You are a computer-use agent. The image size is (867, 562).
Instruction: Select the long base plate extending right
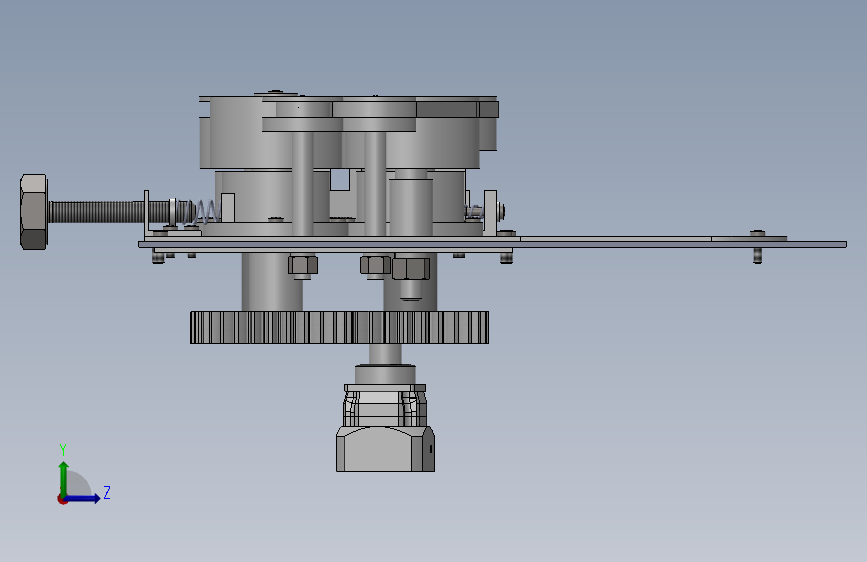pos(492,244)
